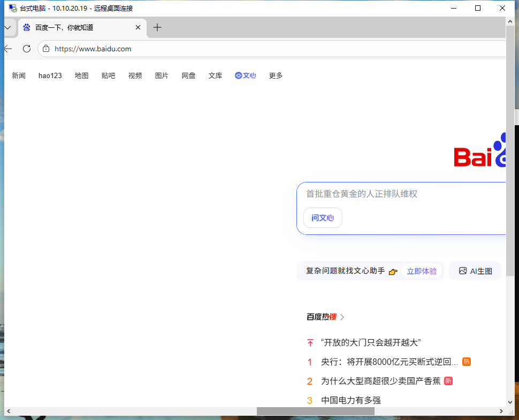
Task: Open the 地图 link
Action: point(81,76)
